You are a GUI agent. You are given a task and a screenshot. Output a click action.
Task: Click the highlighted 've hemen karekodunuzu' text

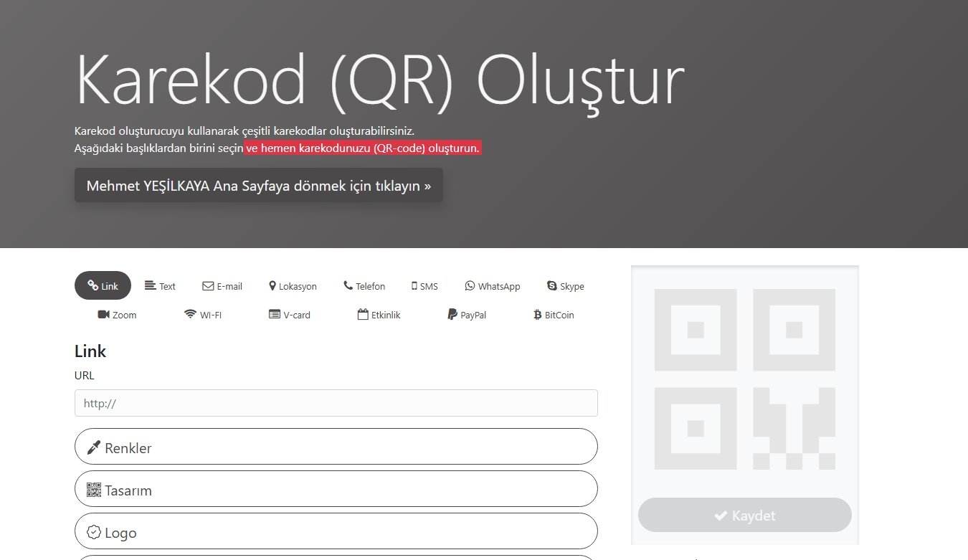(362, 148)
